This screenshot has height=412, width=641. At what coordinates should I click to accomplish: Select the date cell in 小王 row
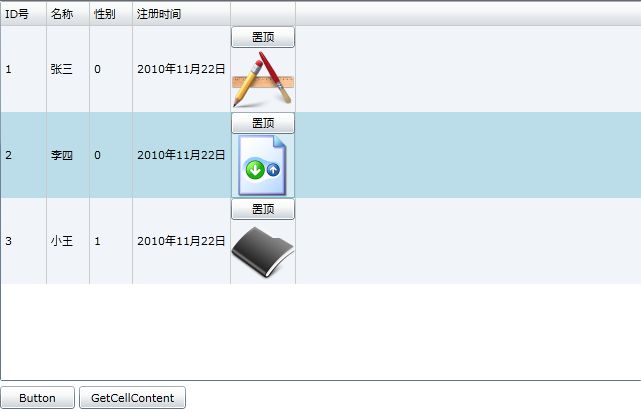(181, 241)
